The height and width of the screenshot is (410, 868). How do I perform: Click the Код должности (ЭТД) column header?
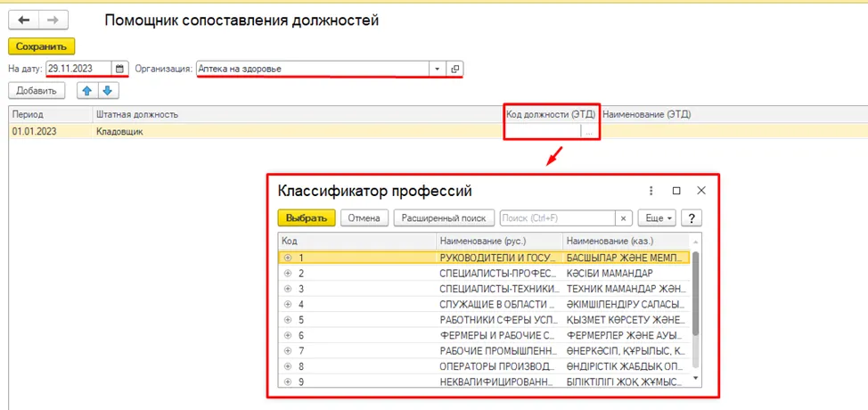[x=551, y=115]
